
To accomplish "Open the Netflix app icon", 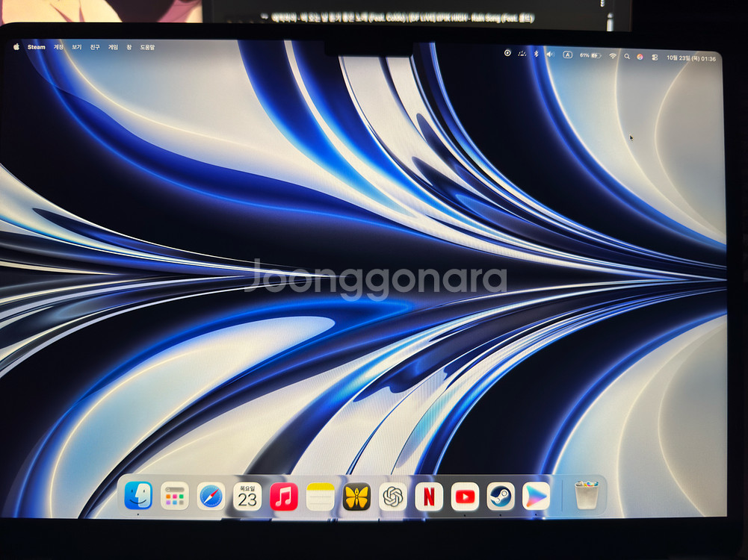I will pyautogui.click(x=429, y=497).
